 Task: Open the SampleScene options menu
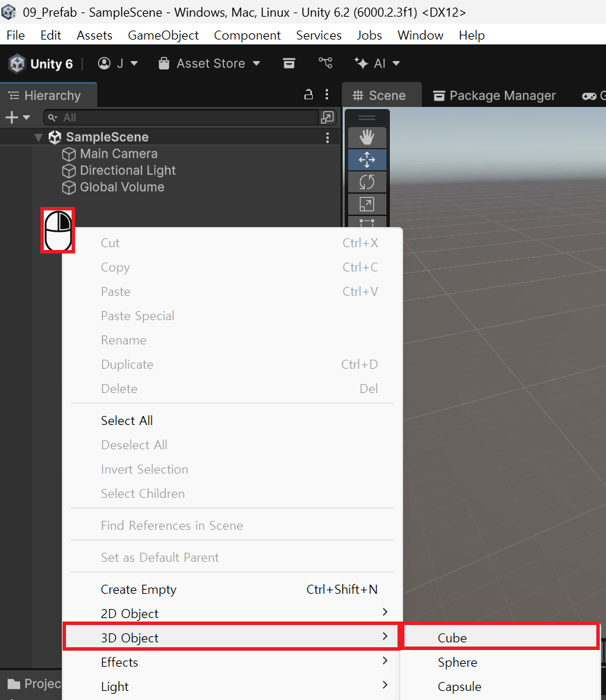click(327, 137)
